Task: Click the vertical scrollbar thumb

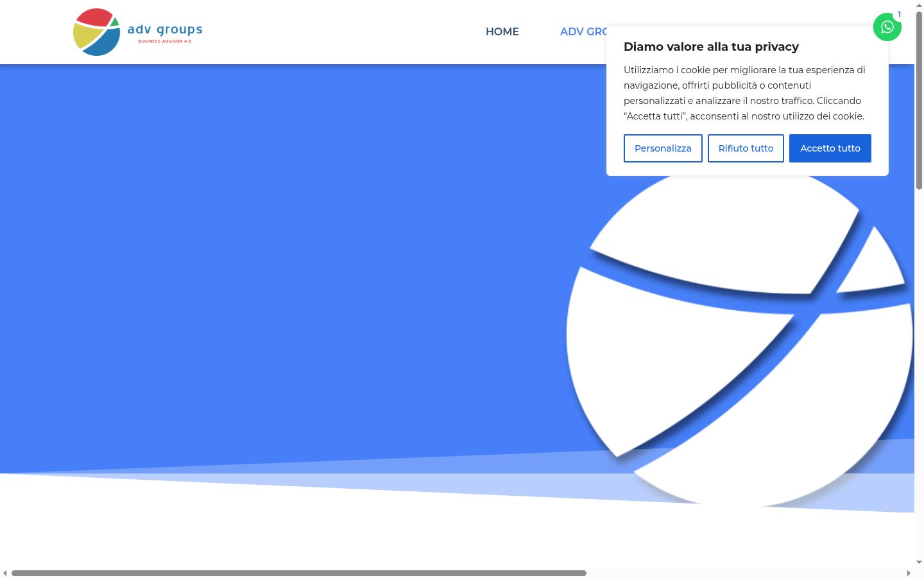Action: [x=919, y=100]
